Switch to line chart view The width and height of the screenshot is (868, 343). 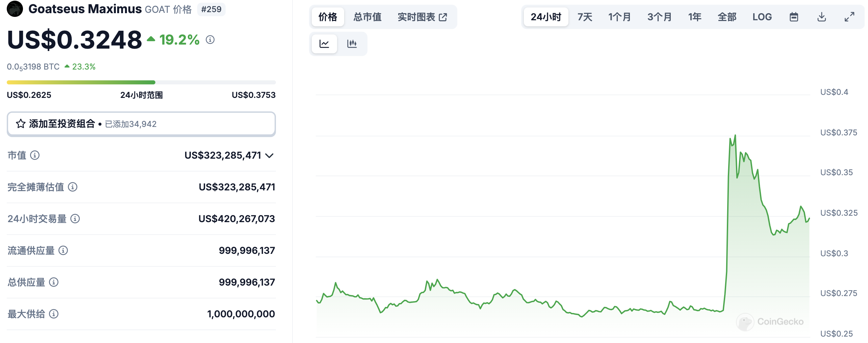(x=324, y=44)
